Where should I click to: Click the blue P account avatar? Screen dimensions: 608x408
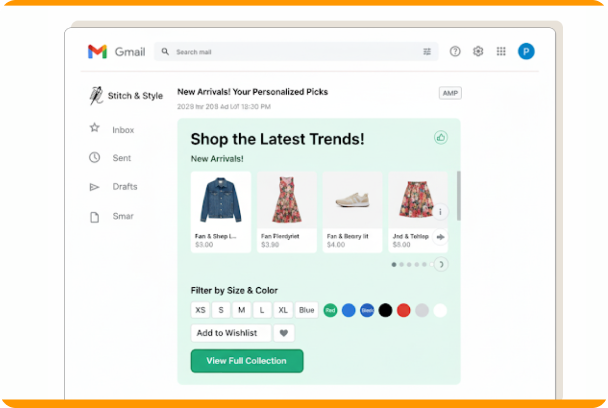pyautogui.click(x=526, y=51)
